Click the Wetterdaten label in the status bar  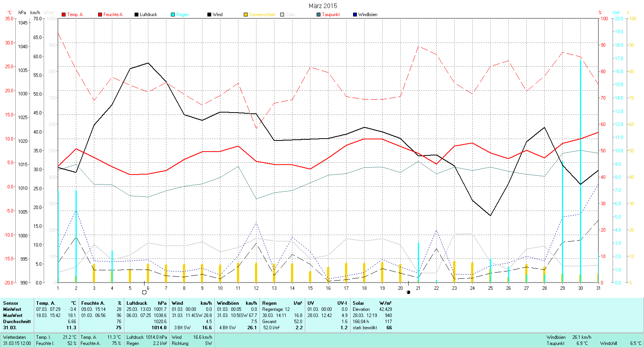point(15,337)
